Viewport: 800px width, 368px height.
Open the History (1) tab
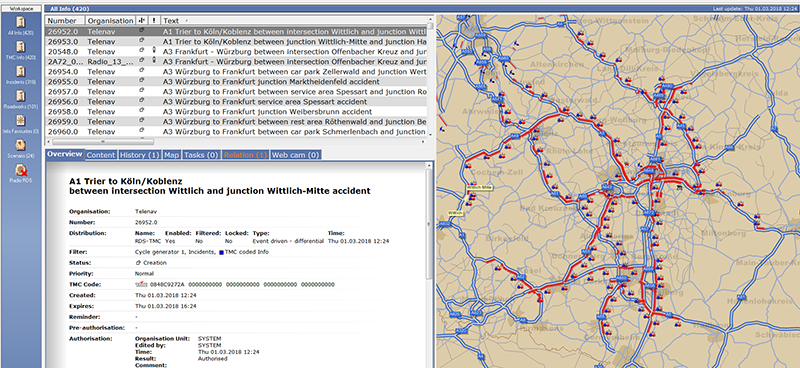139,155
